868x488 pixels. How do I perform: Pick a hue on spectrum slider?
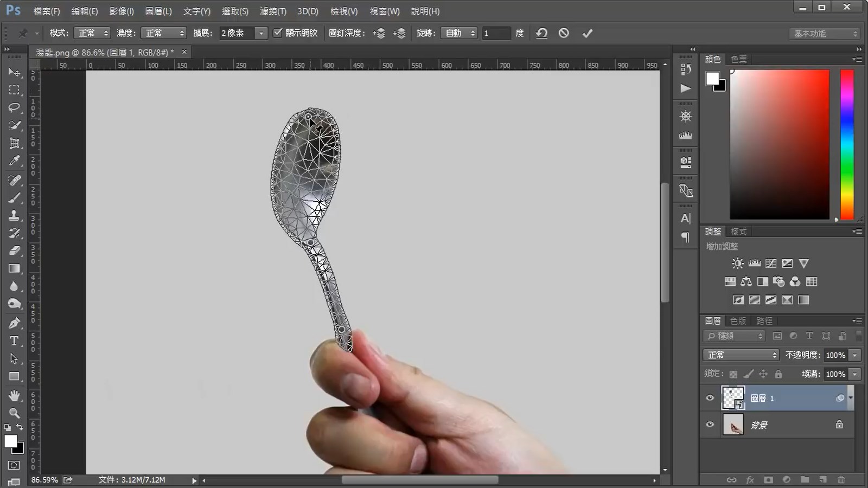[847, 144]
